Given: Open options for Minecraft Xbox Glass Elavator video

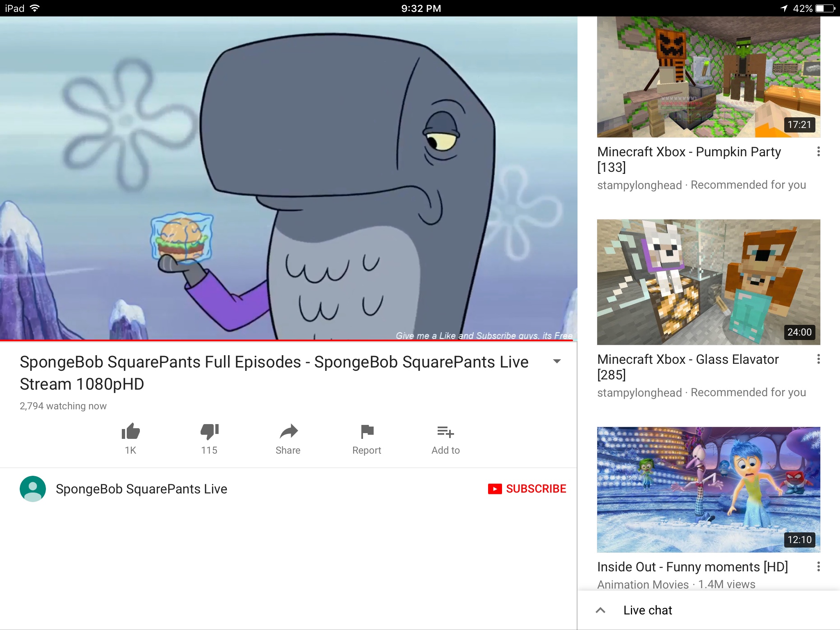Looking at the screenshot, I should point(818,359).
